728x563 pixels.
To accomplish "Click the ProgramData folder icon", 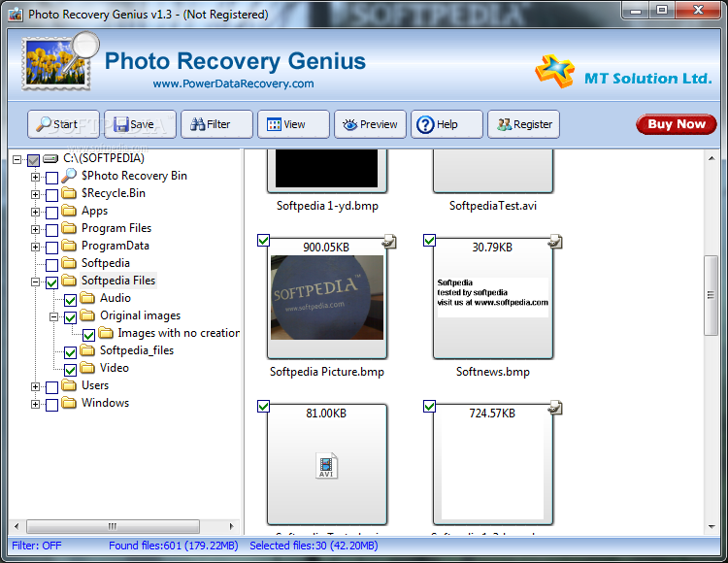I will [69, 245].
